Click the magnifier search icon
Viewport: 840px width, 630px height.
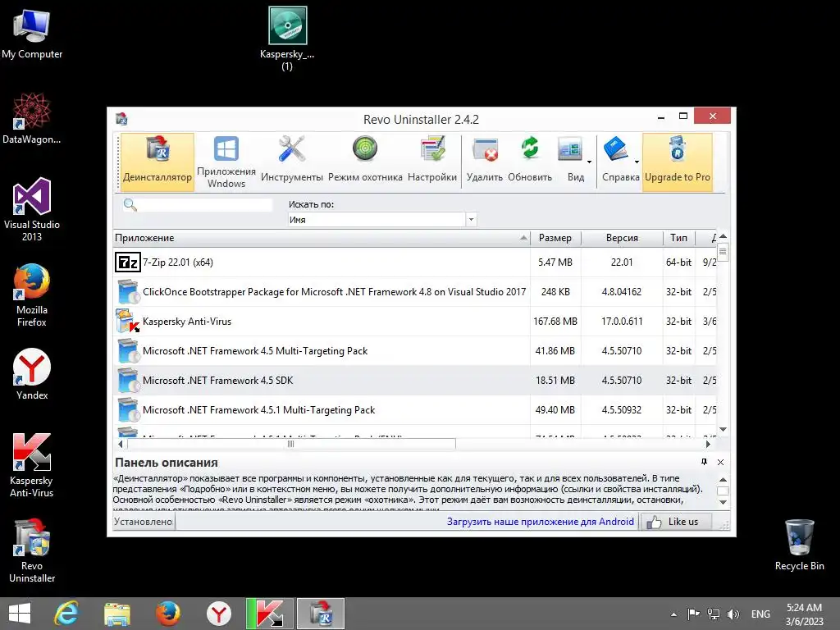tap(130, 204)
